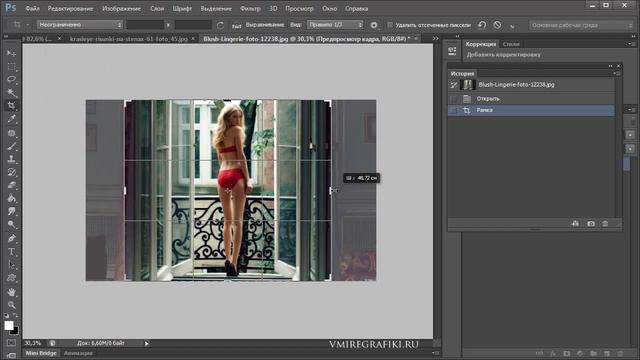640x360 pixels.
Task: Select the Pen tool
Action: tap(11, 238)
